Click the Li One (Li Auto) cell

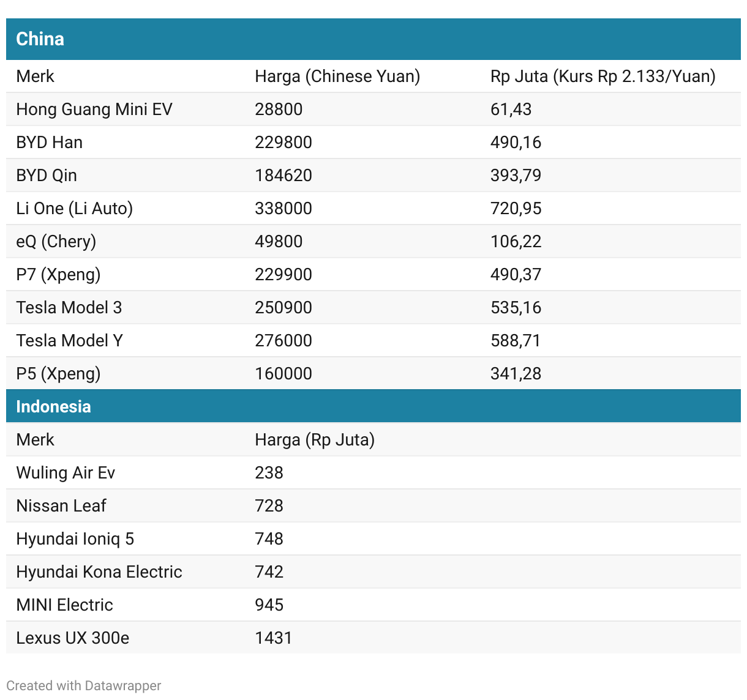tap(75, 209)
